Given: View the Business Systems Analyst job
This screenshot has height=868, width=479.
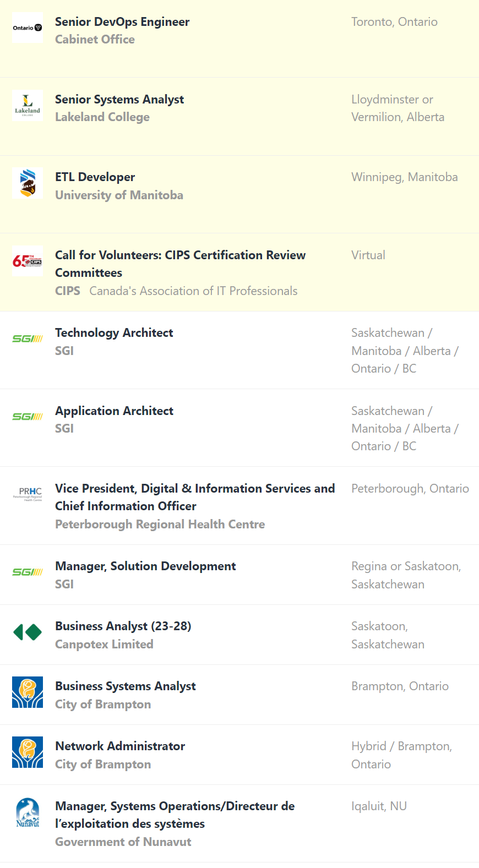Looking at the screenshot, I should coord(126,686).
